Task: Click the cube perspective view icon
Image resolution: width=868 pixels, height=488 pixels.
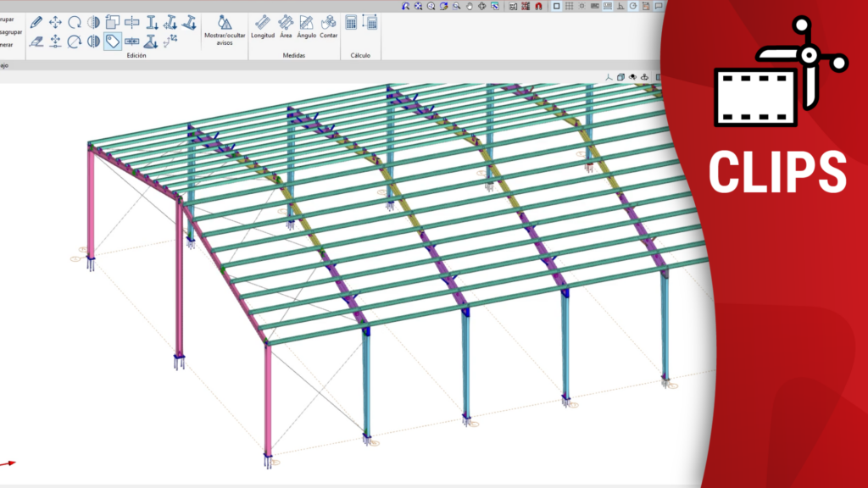Action: 621,77
